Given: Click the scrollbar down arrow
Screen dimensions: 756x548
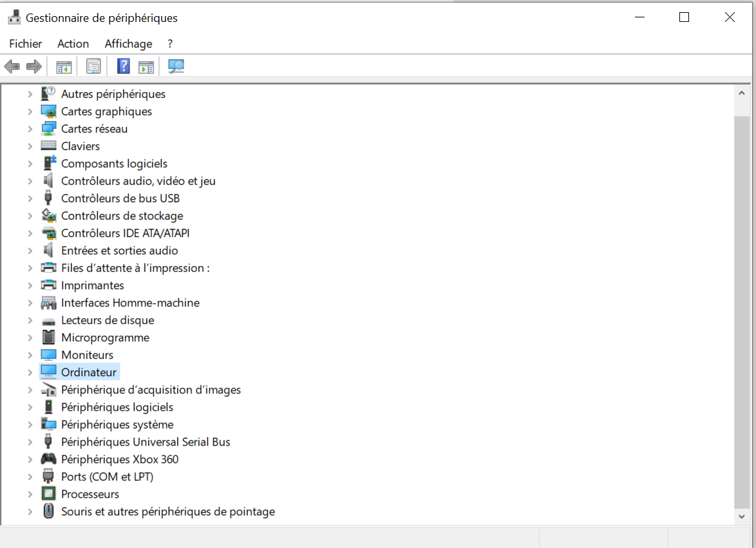Looking at the screenshot, I should (742, 516).
